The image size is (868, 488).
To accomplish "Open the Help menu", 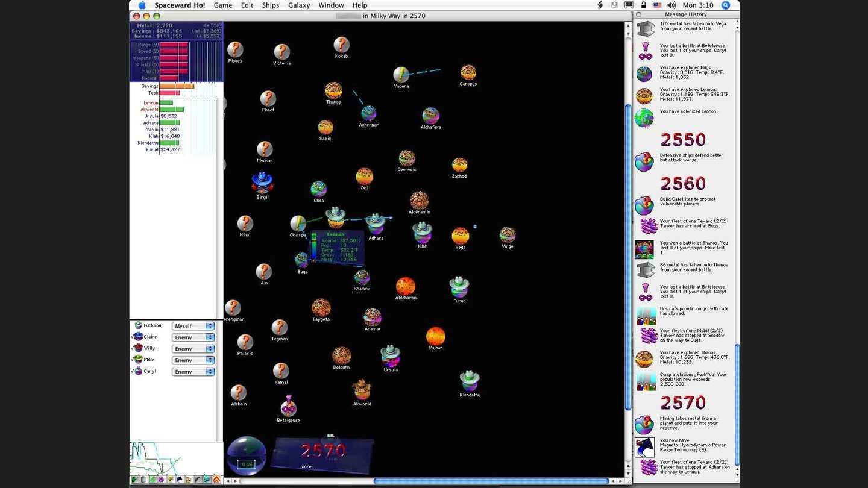I will (360, 5).
